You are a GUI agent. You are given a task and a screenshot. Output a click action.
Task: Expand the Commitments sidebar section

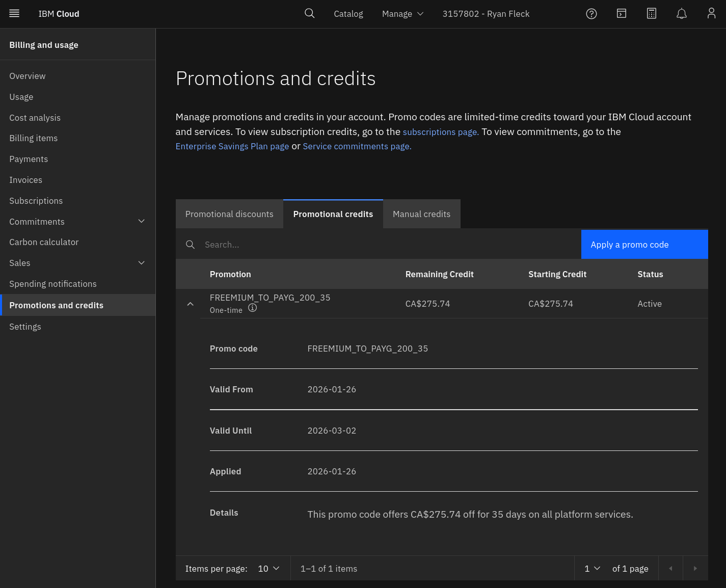pos(142,221)
